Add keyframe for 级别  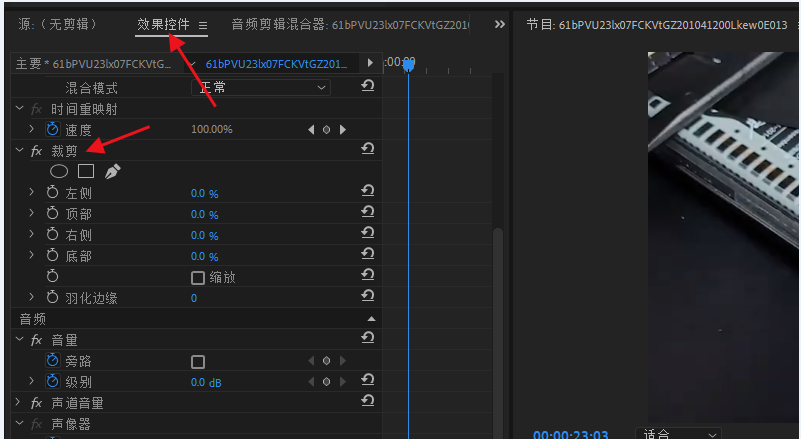point(326,382)
